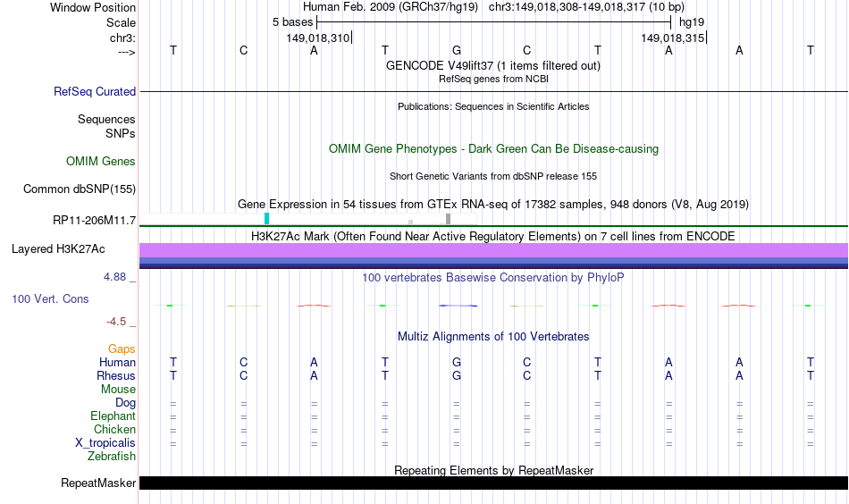Select the Chicken alignment row label

[114, 429]
